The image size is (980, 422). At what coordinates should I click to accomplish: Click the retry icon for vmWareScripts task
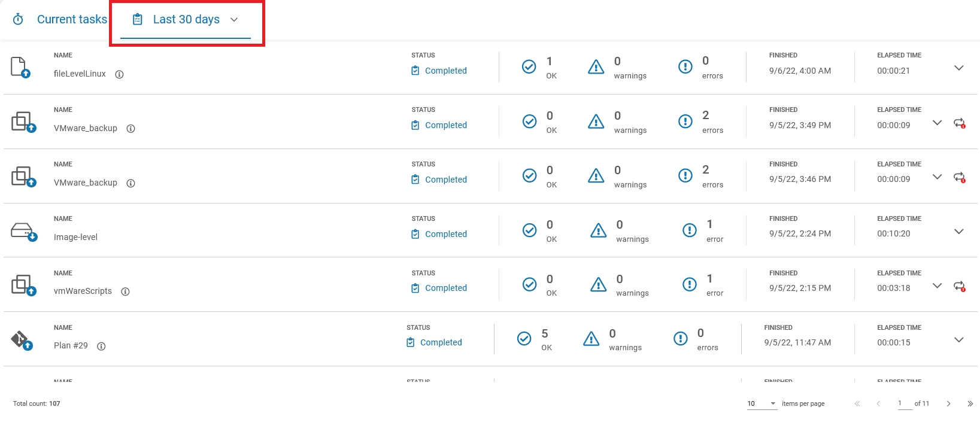[x=959, y=286]
